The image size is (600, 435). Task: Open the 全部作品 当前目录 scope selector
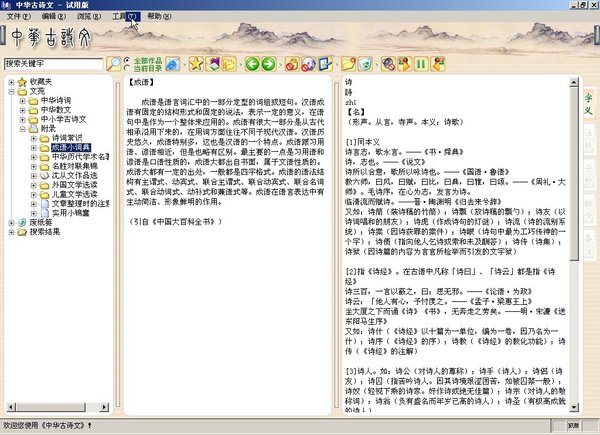150,65
